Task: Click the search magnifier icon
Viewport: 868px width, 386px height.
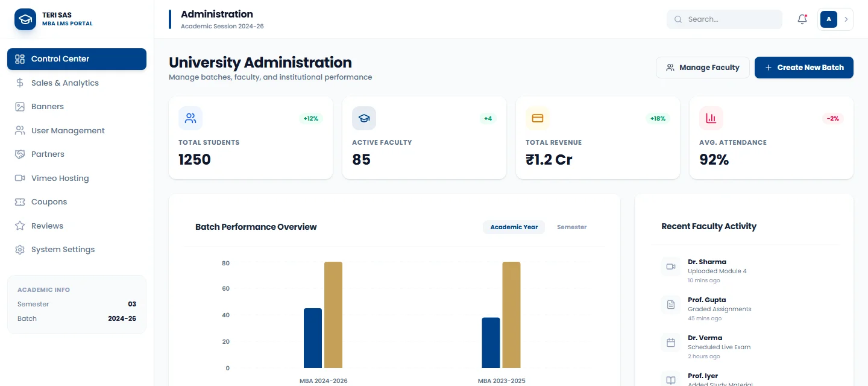Action: point(678,19)
